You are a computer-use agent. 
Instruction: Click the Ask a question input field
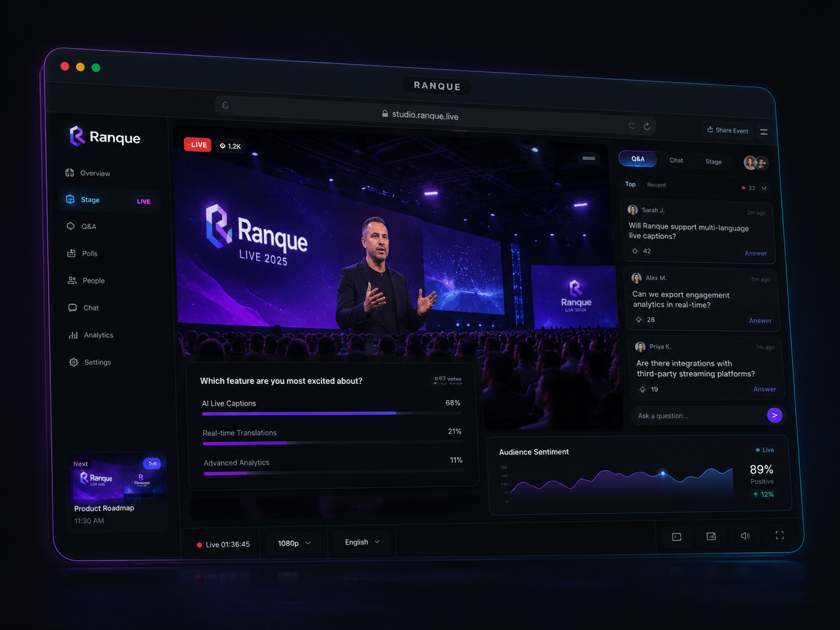tap(699, 415)
